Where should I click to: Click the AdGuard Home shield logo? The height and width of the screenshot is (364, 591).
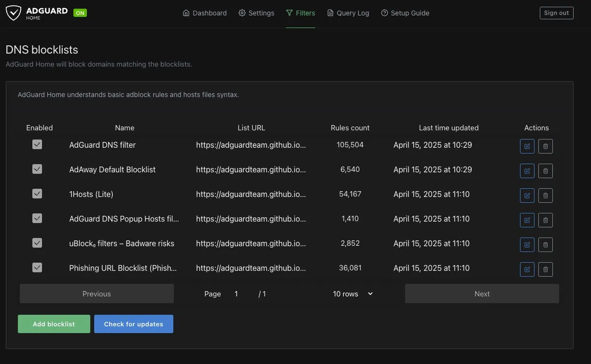[x=14, y=13]
